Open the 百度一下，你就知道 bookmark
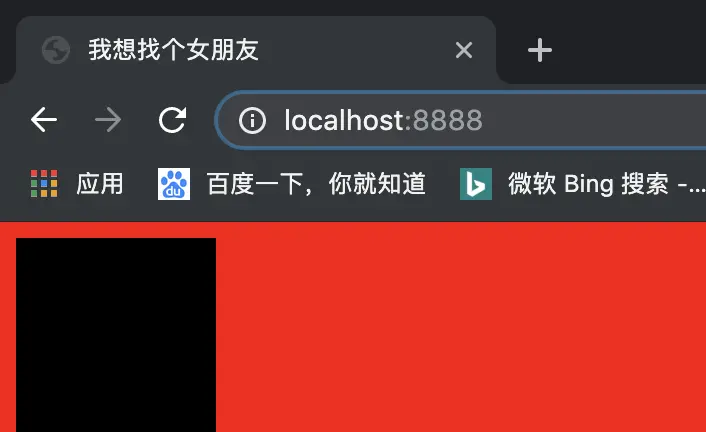This screenshot has width=706, height=432. click(x=316, y=184)
